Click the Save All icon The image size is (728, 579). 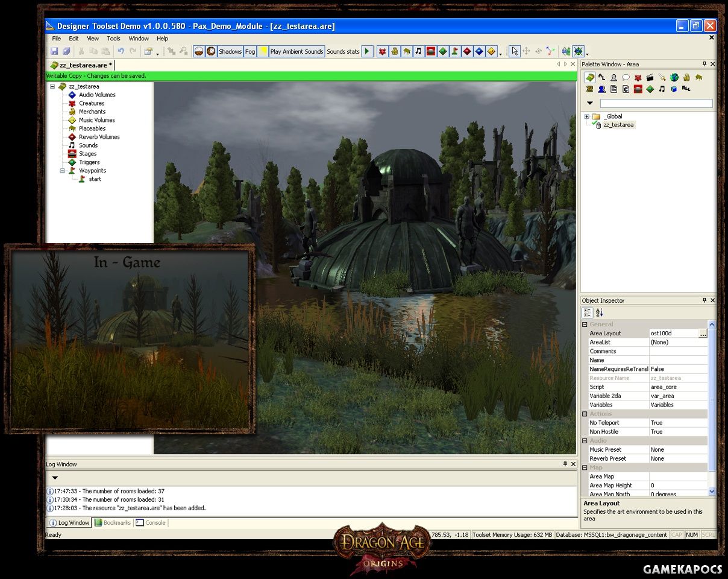click(66, 52)
